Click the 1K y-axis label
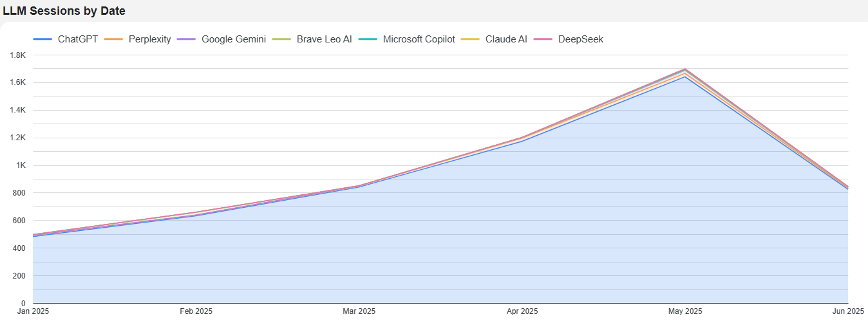868x321 pixels. point(21,166)
